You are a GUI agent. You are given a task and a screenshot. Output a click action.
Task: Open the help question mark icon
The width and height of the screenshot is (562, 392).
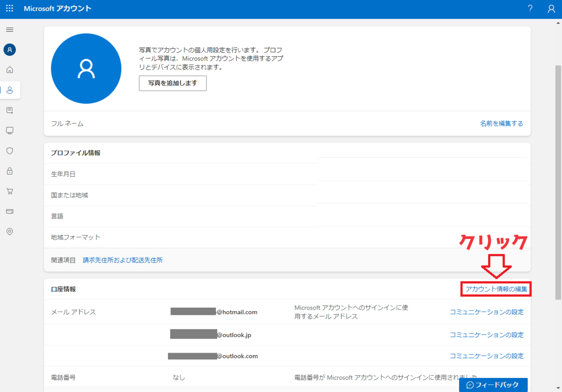click(x=530, y=8)
